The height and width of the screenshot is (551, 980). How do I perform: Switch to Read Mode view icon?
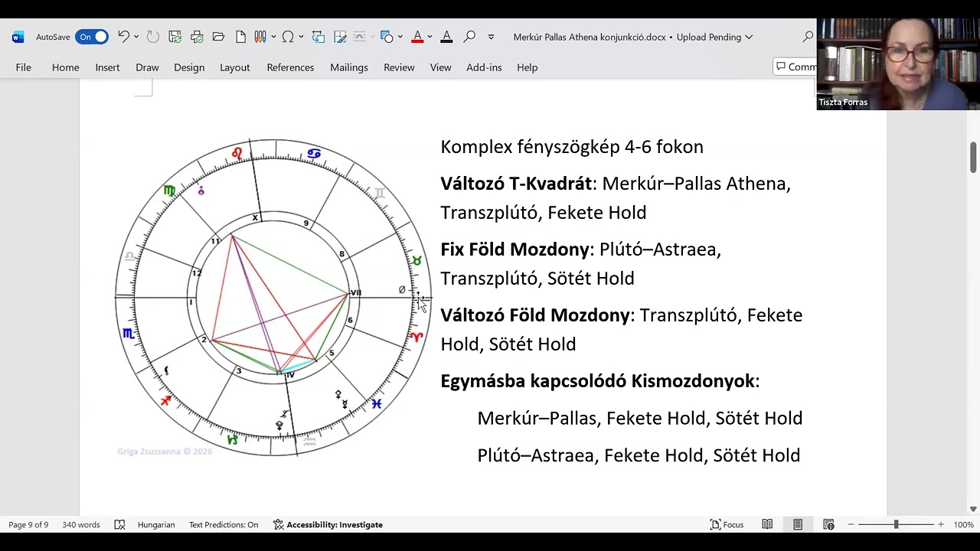point(767,525)
